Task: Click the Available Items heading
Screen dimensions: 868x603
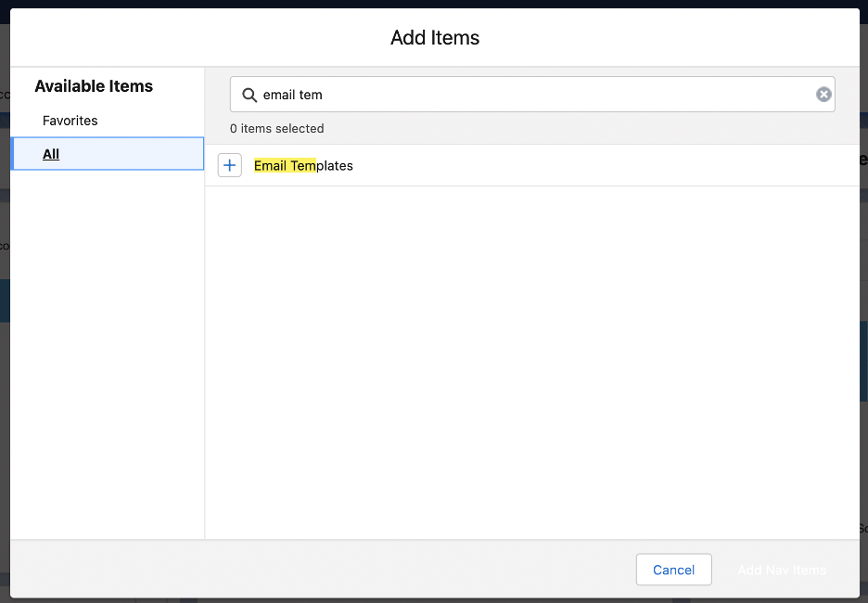Action: click(x=94, y=86)
